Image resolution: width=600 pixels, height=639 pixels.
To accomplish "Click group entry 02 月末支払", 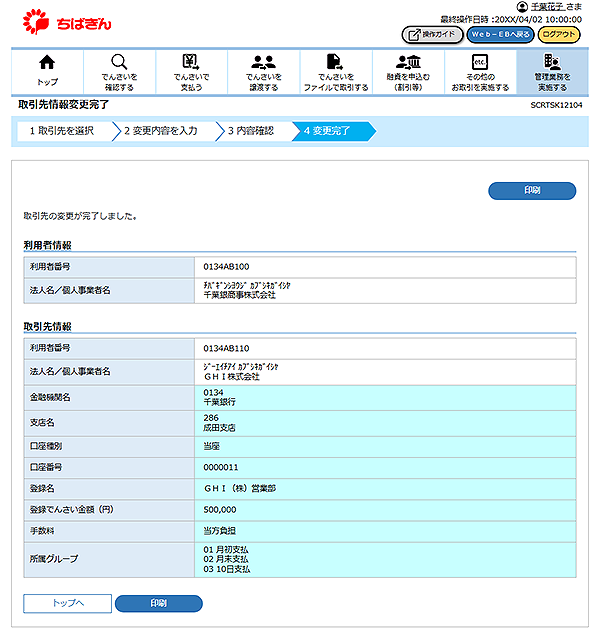I will tap(226, 559).
